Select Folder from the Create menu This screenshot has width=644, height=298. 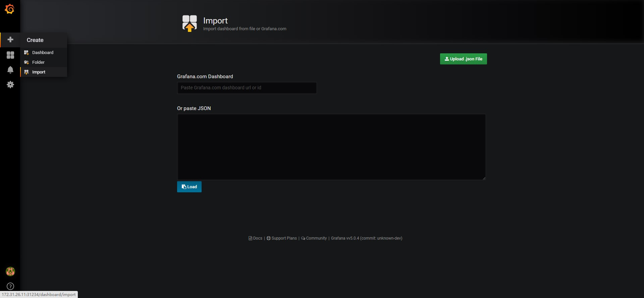[44, 62]
